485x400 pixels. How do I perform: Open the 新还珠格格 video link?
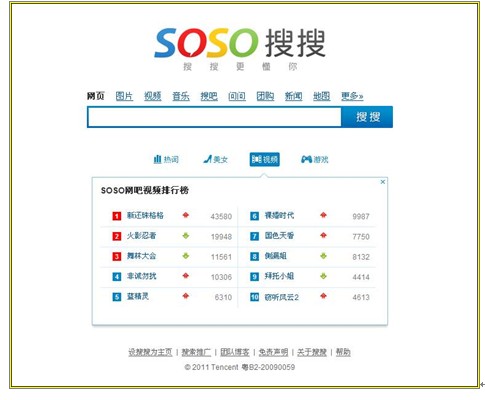(x=145, y=215)
